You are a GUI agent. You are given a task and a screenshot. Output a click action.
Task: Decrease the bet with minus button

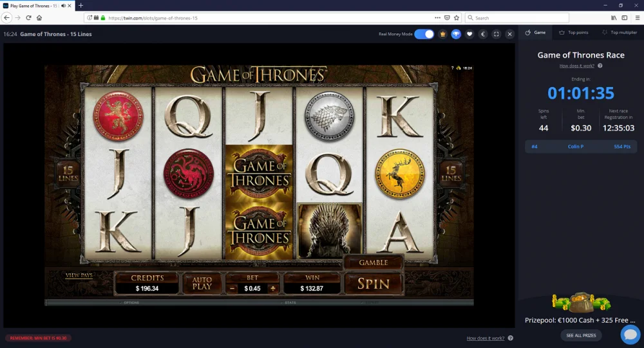pyautogui.click(x=232, y=288)
